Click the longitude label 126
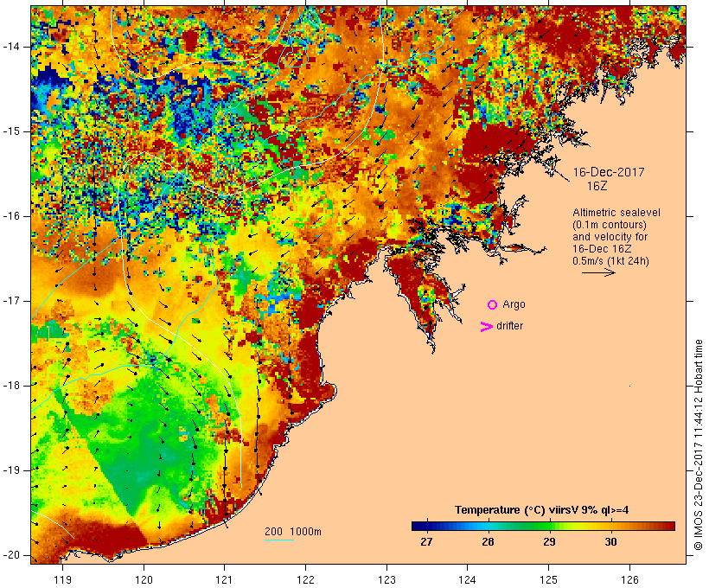709x588 pixels. 629,580
